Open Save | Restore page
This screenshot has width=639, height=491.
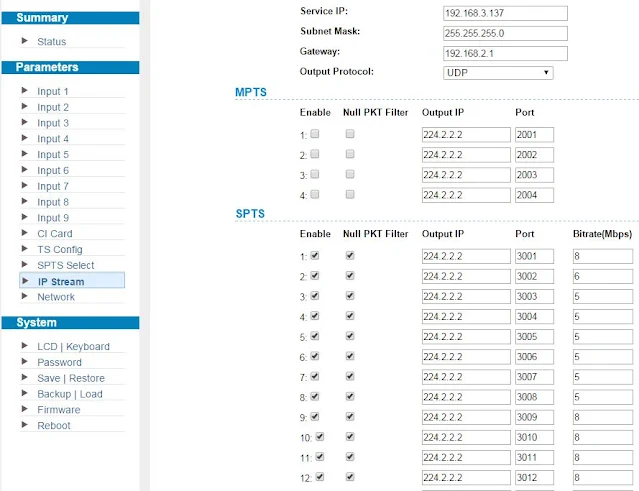71,378
